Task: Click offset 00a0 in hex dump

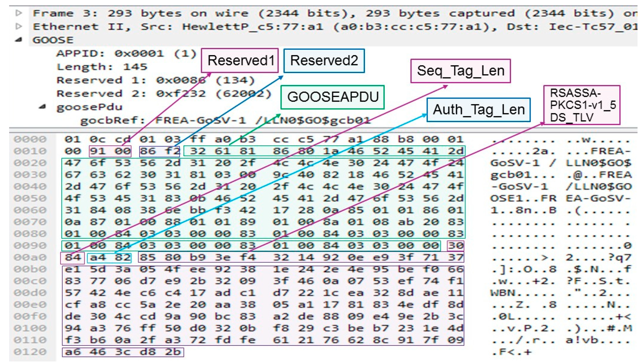Action: point(30,257)
